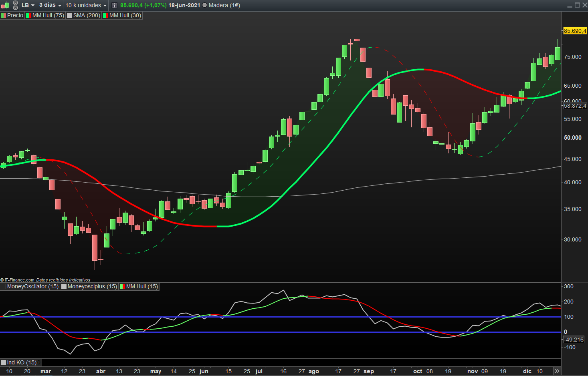The image size is (588, 376).
Task: Open the MM Hull (30) indicator label
Action: pos(125,16)
